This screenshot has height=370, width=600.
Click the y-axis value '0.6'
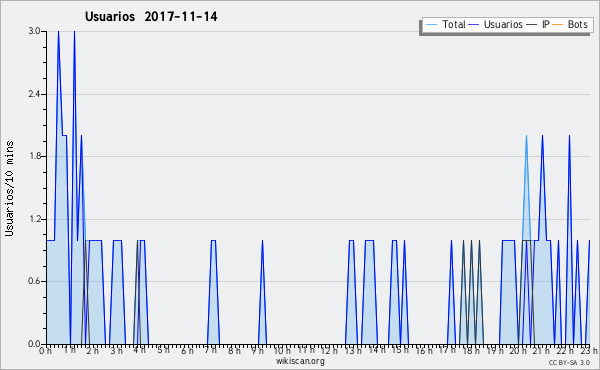click(35, 281)
